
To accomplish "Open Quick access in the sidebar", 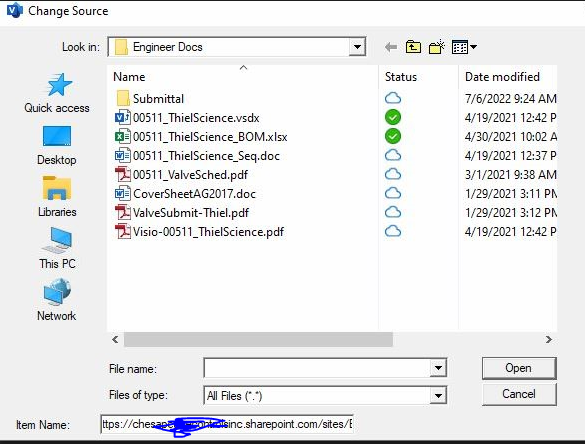I will 57,93.
